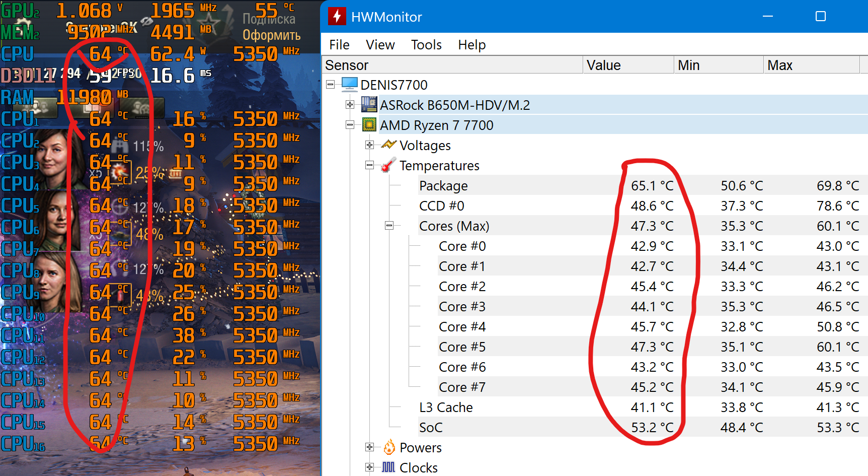Click the Core #5 max value 60.1 °C
The height and width of the screenshot is (476, 868).
[838, 347]
